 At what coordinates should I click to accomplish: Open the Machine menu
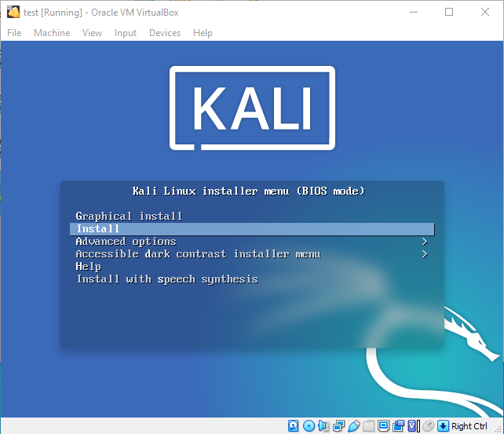pos(52,33)
